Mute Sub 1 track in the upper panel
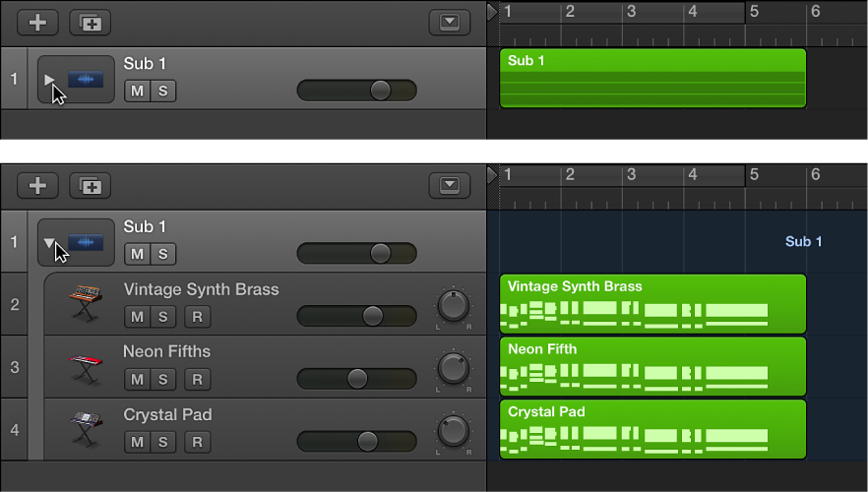 (x=138, y=91)
